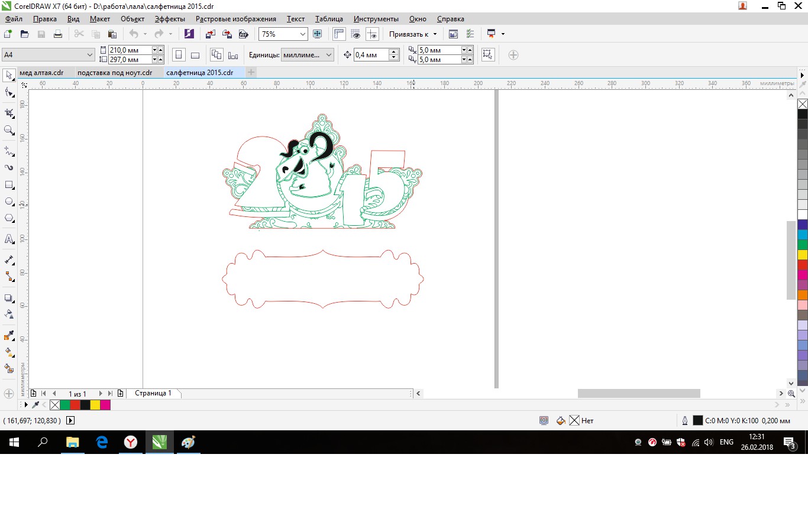808x532 pixels.
Task: Select the Polygon tool
Action: click(x=9, y=219)
